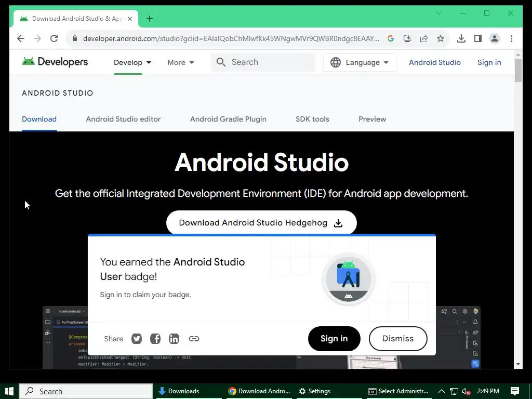Copy the badge share link icon

click(194, 339)
